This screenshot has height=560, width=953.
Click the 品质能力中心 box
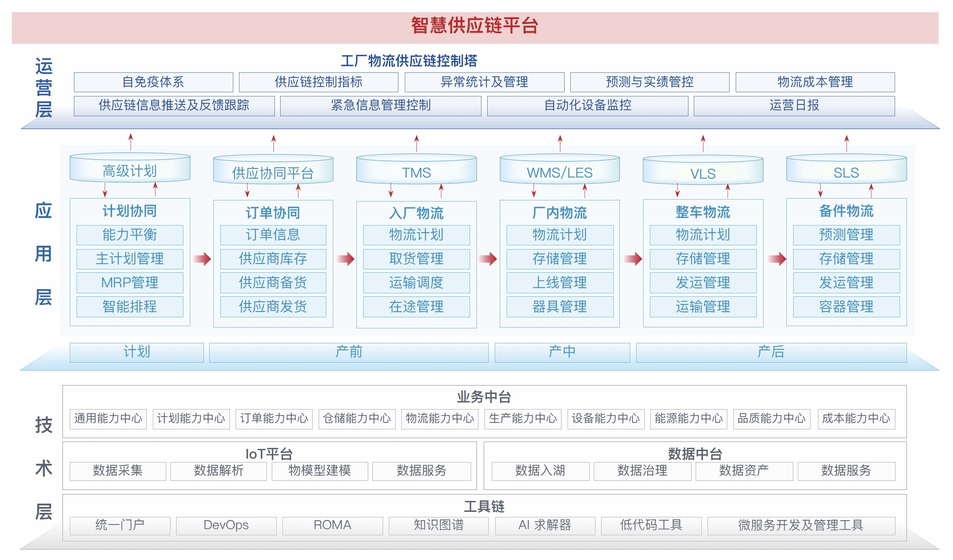[x=772, y=419]
